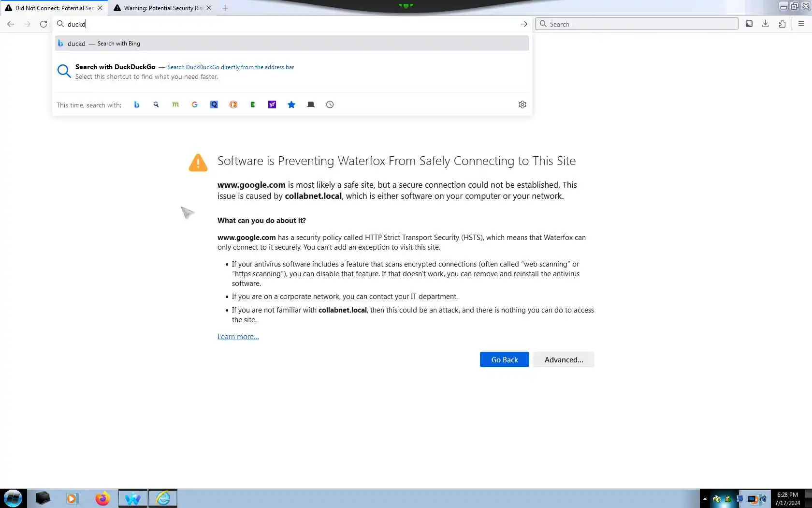Open the Waterfox application menu
Image resolution: width=812 pixels, height=508 pixels.
pos(801,24)
